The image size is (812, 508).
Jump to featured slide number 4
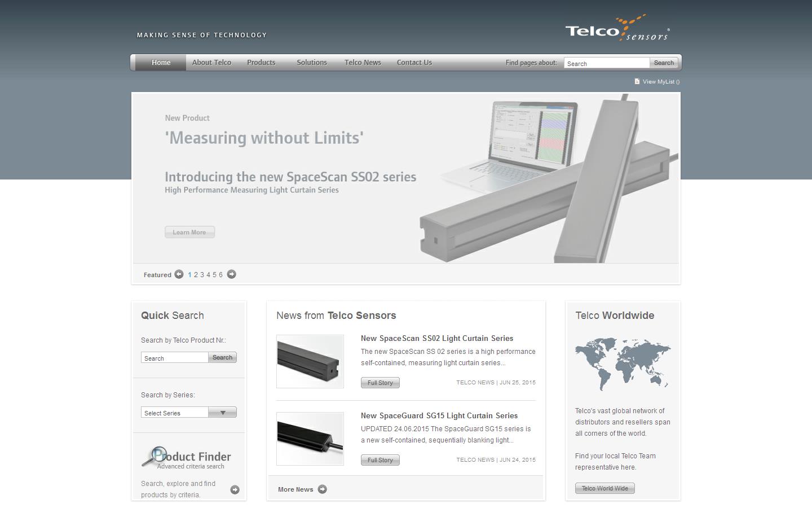click(208, 275)
